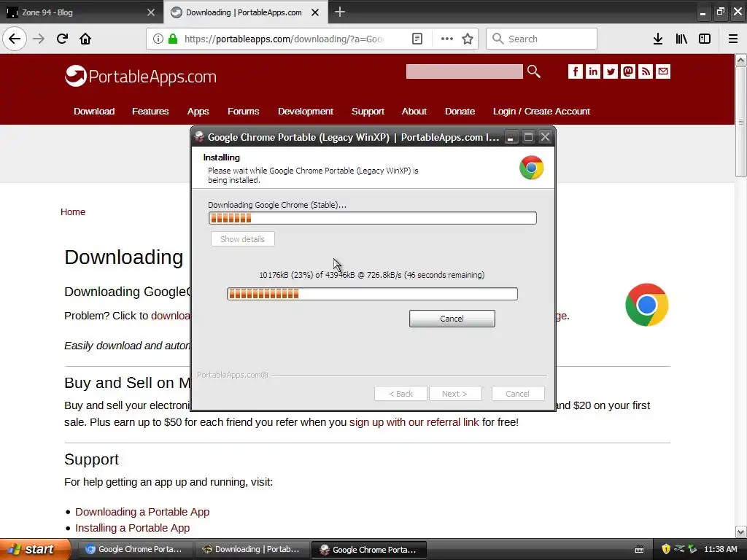Open the Donate nav item
The width and height of the screenshot is (747, 560).
[460, 111]
